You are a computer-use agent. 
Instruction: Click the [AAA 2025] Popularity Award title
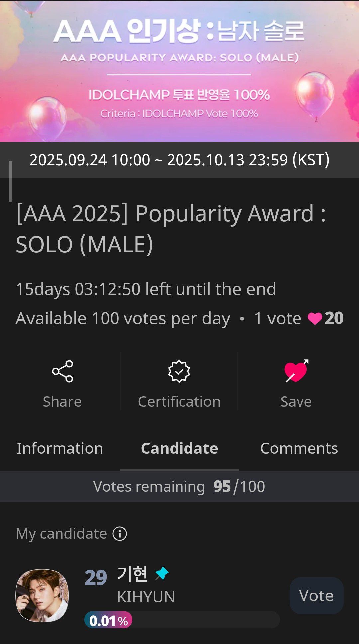(171, 229)
